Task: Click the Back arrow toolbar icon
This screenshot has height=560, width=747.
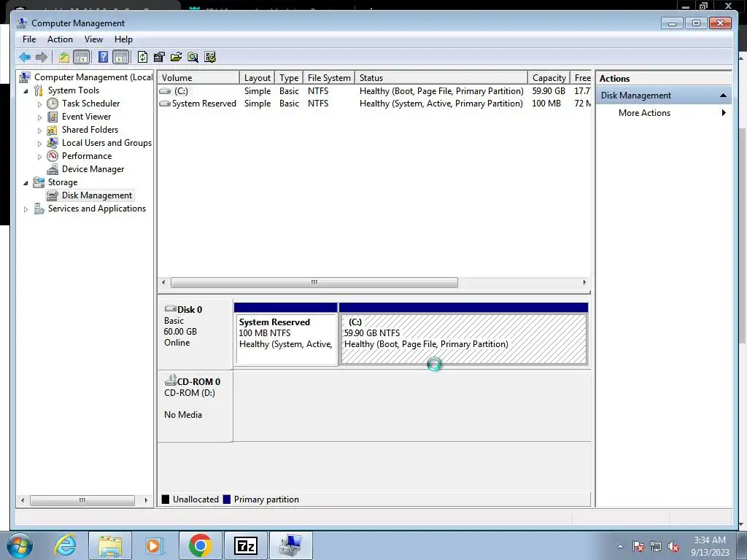Action: (25, 58)
